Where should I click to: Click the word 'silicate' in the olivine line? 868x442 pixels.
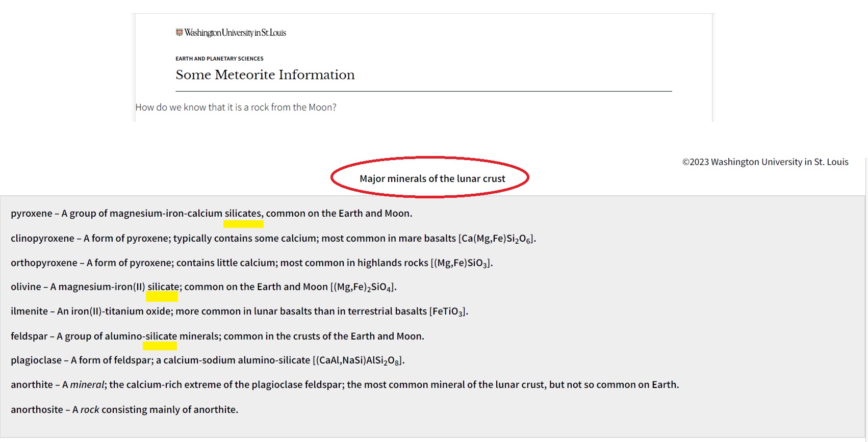(x=163, y=287)
